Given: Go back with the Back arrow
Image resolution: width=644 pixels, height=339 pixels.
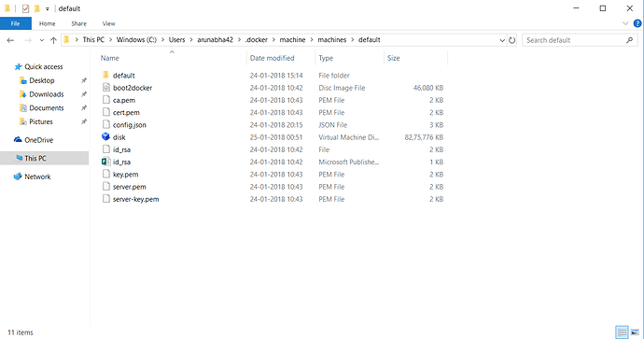Looking at the screenshot, I should click(10, 40).
